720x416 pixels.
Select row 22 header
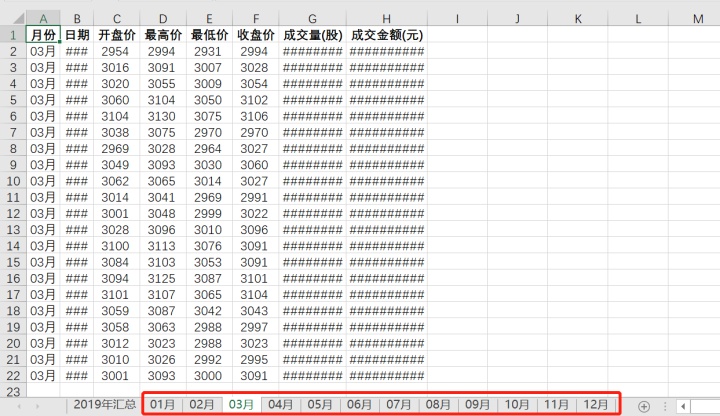click(13, 376)
